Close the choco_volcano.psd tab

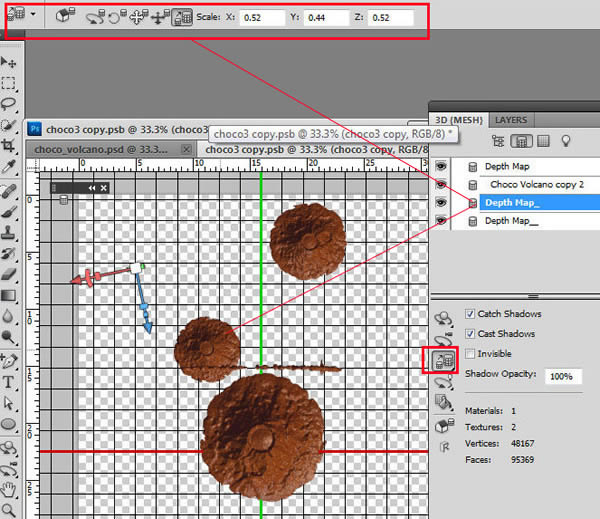[x=186, y=149]
